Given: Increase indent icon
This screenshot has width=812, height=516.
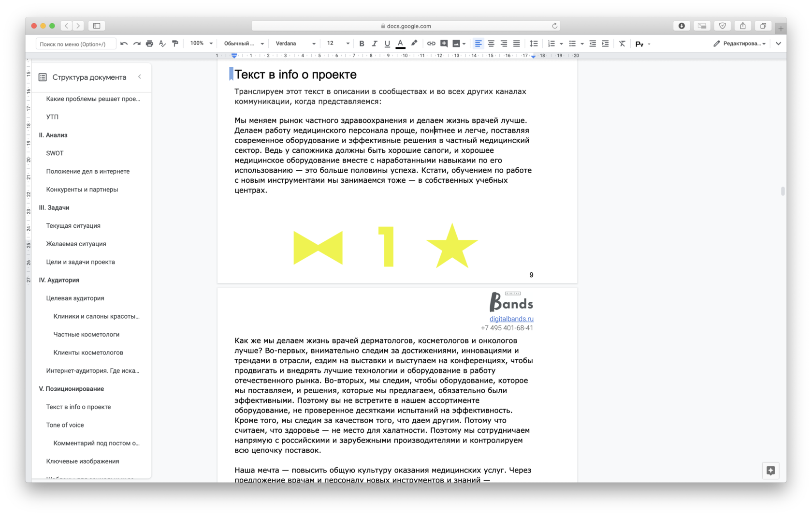Looking at the screenshot, I should (x=605, y=44).
